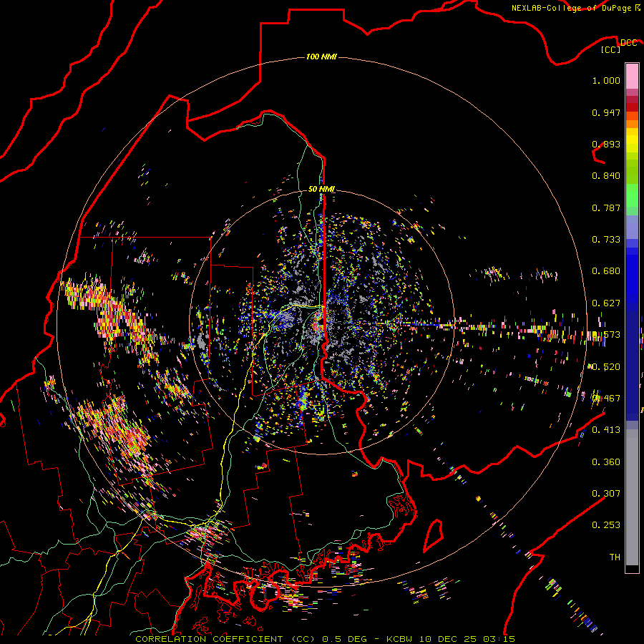Click the 100 NMI range ring label
This screenshot has height=644, width=644.
[x=321, y=57]
